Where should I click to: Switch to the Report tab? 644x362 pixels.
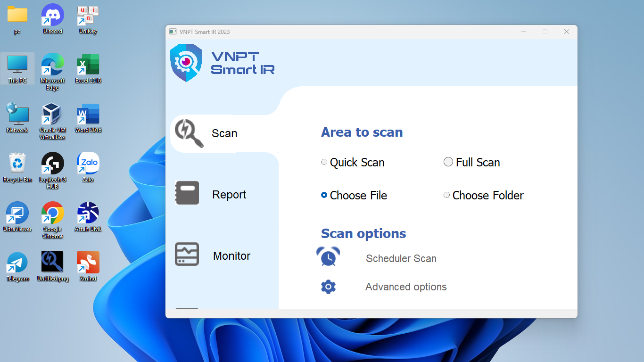click(x=229, y=195)
